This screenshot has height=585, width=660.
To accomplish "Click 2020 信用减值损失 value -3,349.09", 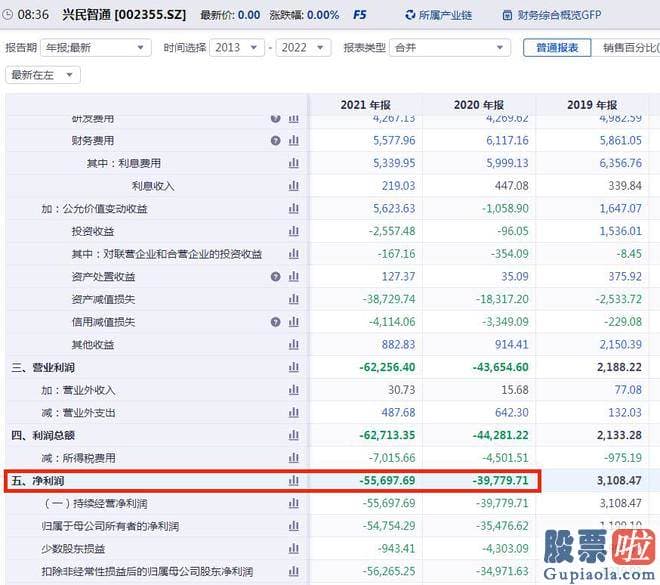I will (505, 322).
